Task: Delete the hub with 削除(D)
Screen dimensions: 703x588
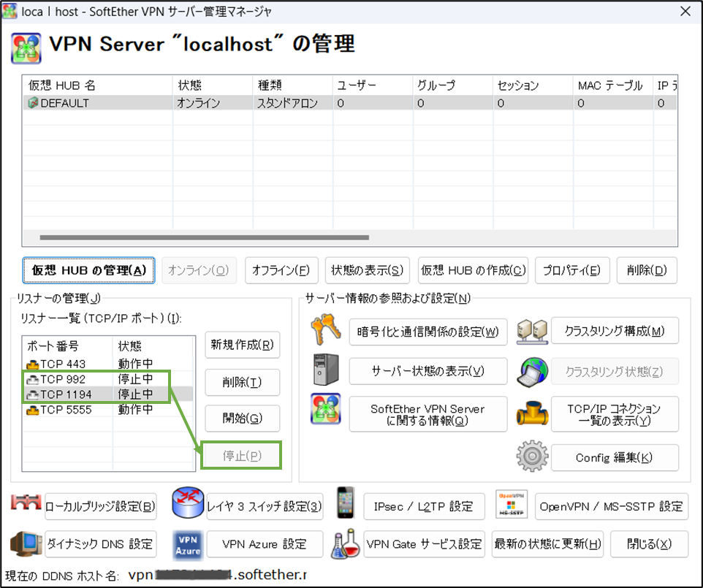Action: coord(647,270)
